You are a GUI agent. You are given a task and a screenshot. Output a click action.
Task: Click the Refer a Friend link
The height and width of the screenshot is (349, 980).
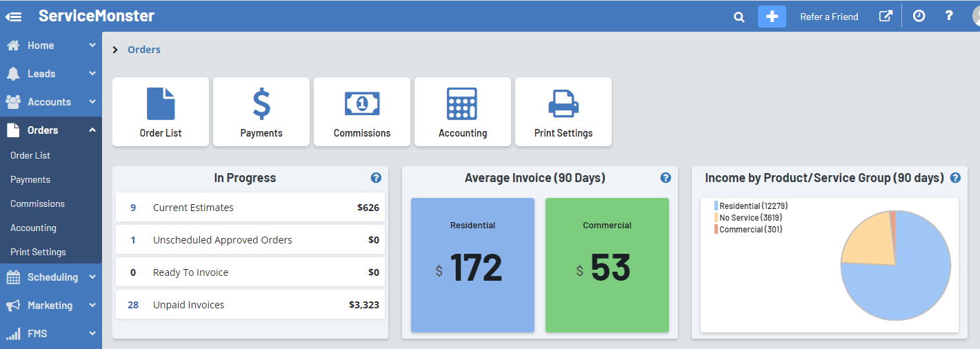tap(829, 17)
